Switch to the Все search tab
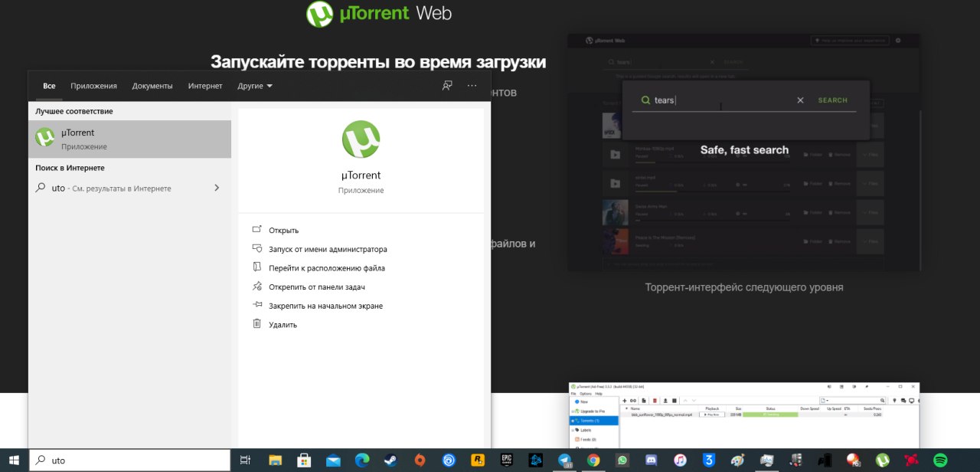This screenshot has width=980, height=472. pos(49,86)
